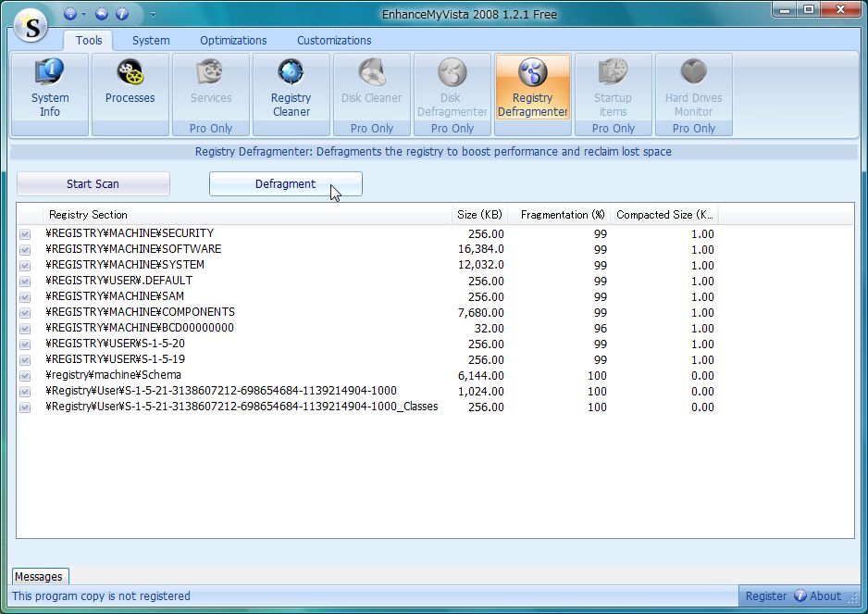
Task: Toggle checkbox for the row ending in _Classes
Action: 25,407
